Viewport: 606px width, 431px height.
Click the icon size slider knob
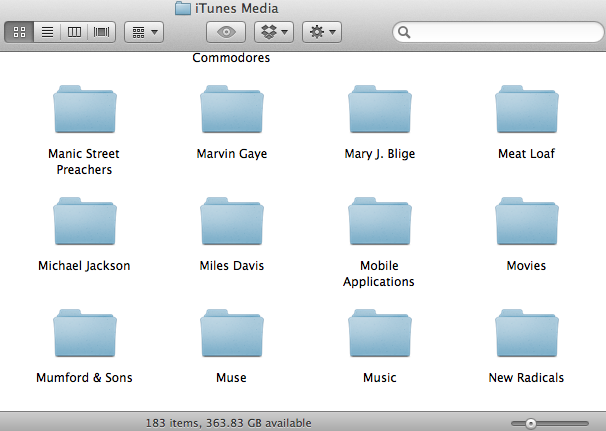pos(531,424)
